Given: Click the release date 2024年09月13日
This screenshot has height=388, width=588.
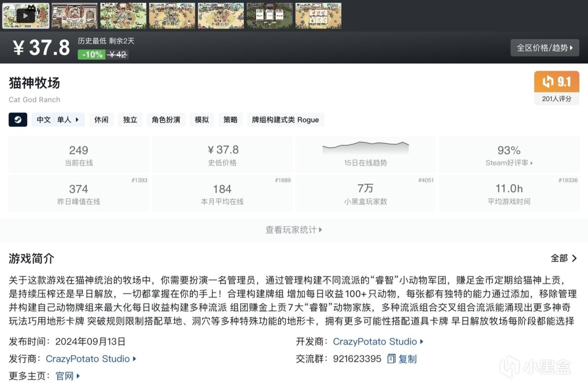Looking at the screenshot, I should 90,342.
